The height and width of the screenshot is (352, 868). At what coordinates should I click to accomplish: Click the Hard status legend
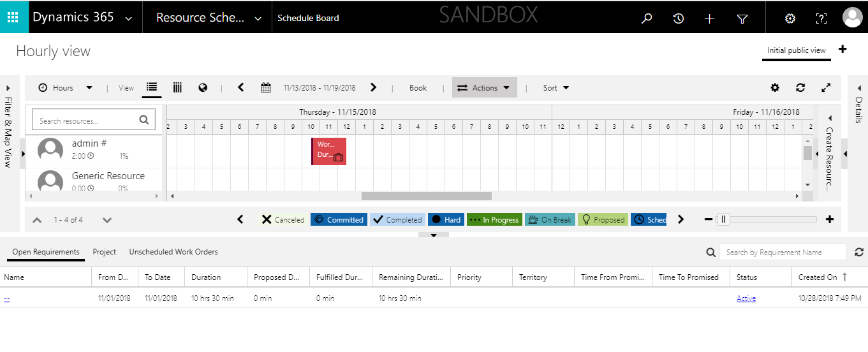446,219
